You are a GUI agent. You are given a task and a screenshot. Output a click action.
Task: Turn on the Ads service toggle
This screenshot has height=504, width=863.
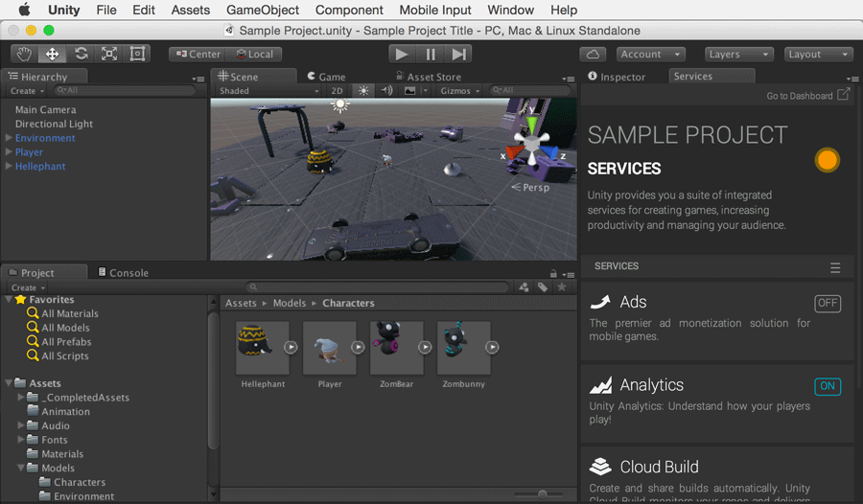(x=827, y=304)
